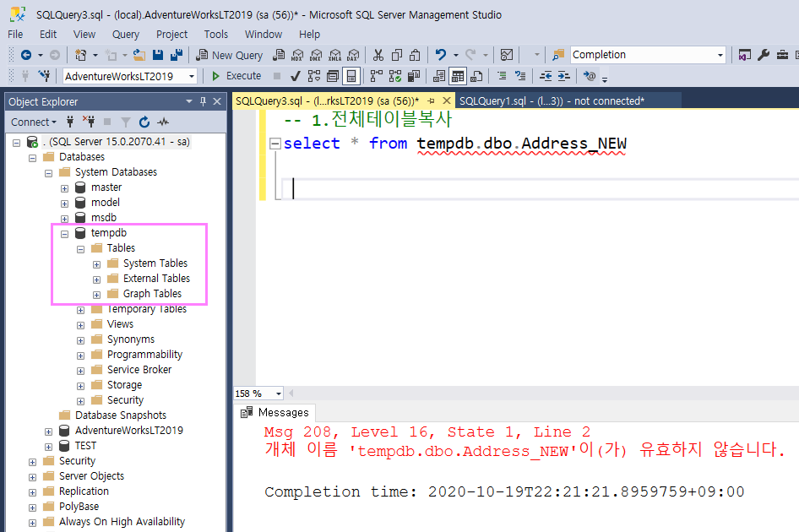Expand the AdventureWorksLT2019 database node
The width and height of the screenshot is (799, 532).
48,432
